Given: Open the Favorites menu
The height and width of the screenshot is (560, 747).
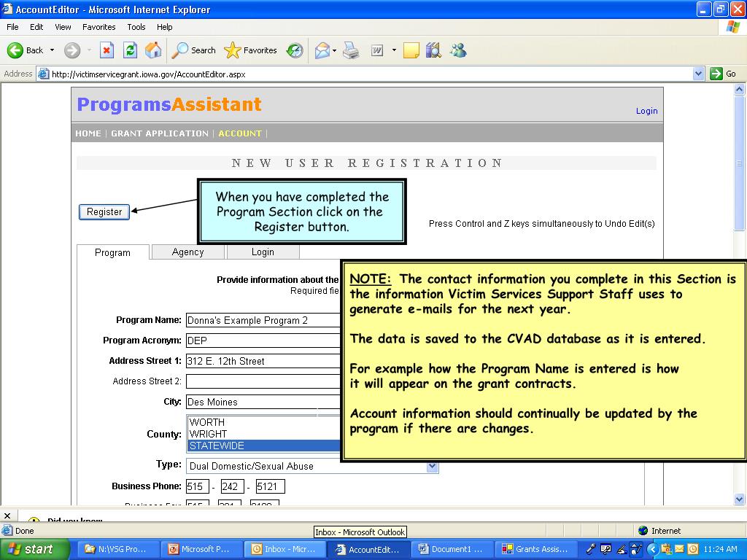Looking at the screenshot, I should [x=98, y=27].
